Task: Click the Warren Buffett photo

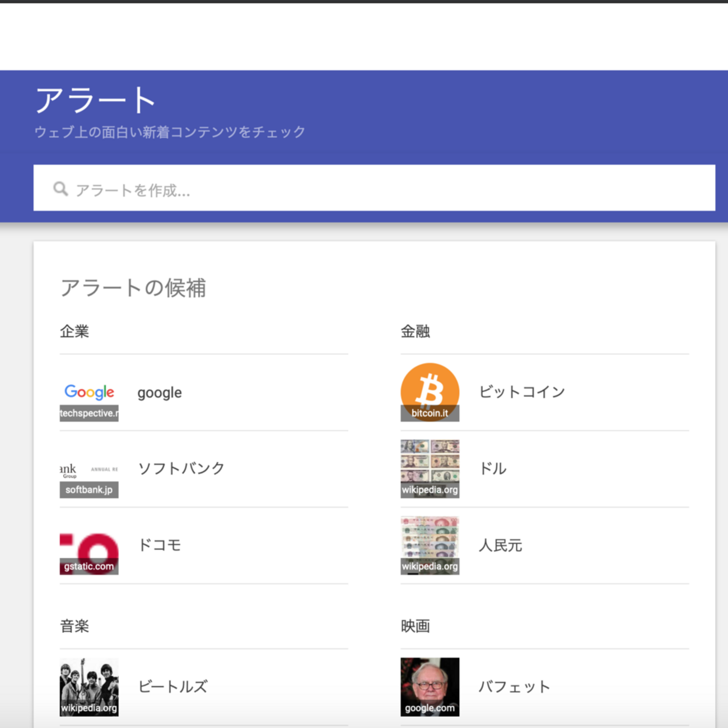Action: coord(430,687)
